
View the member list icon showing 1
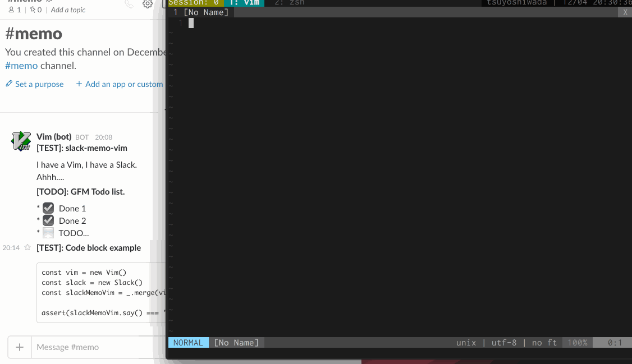(15, 10)
